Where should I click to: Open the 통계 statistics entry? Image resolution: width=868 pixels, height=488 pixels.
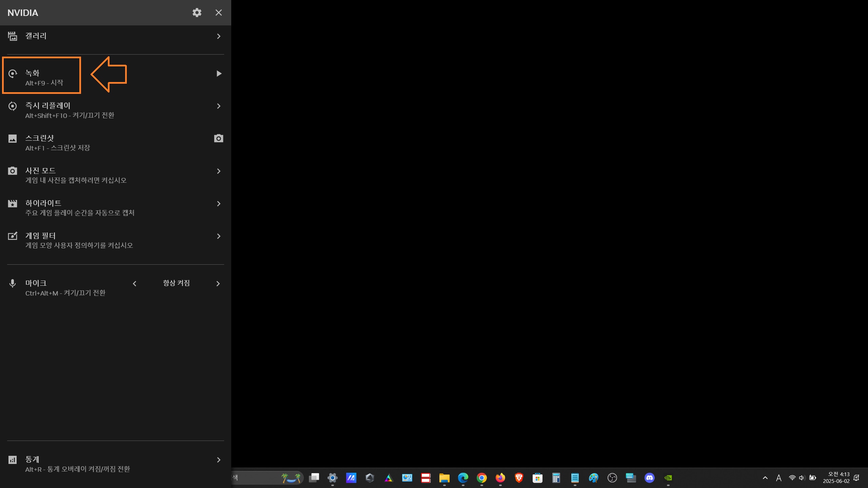tap(115, 464)
